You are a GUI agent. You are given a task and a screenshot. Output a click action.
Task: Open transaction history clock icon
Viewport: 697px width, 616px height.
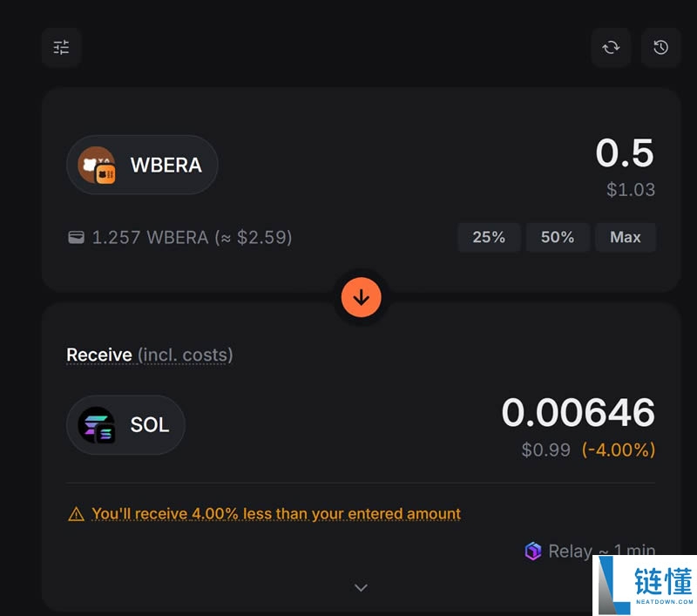661,47
